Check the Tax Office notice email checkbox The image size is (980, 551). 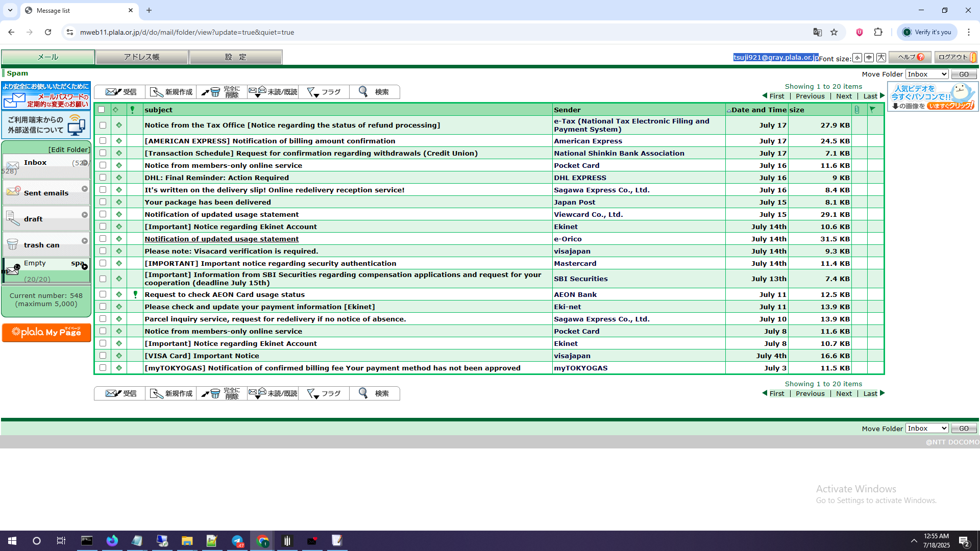[103, 125]
